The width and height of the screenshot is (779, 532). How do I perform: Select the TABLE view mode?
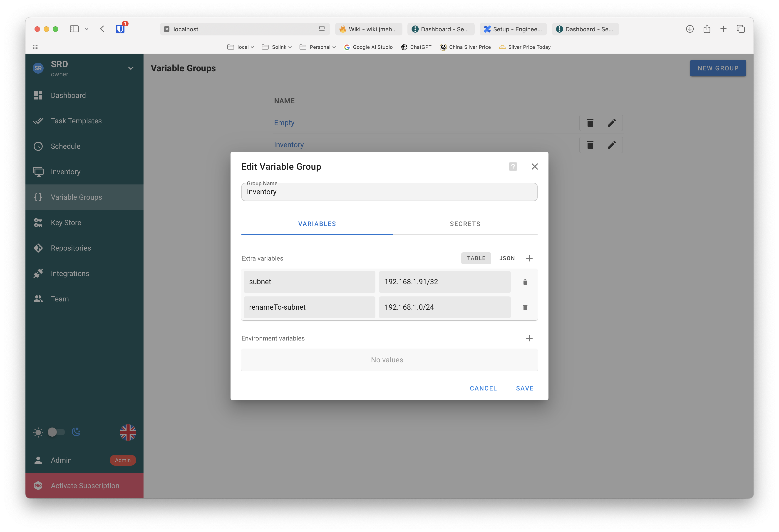476,258
